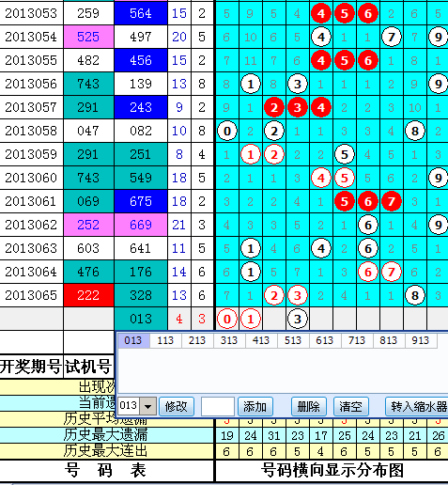Select number 513 in the list
Image resolution: width=448 pixels, height=485 pixels.
click(x=293, y=340)
